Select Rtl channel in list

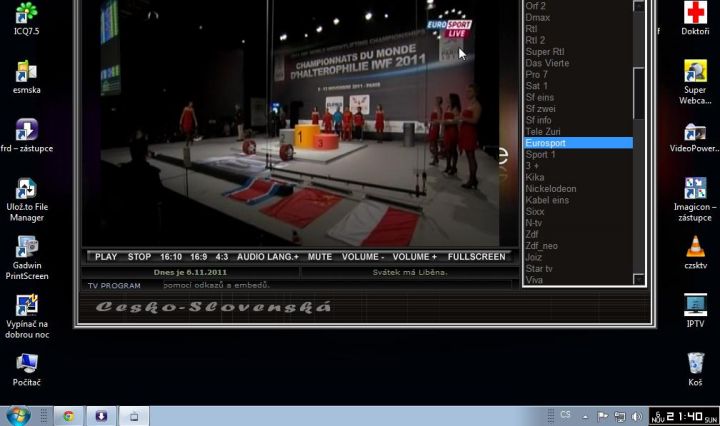pyautogui.click(x=531, y=28)
